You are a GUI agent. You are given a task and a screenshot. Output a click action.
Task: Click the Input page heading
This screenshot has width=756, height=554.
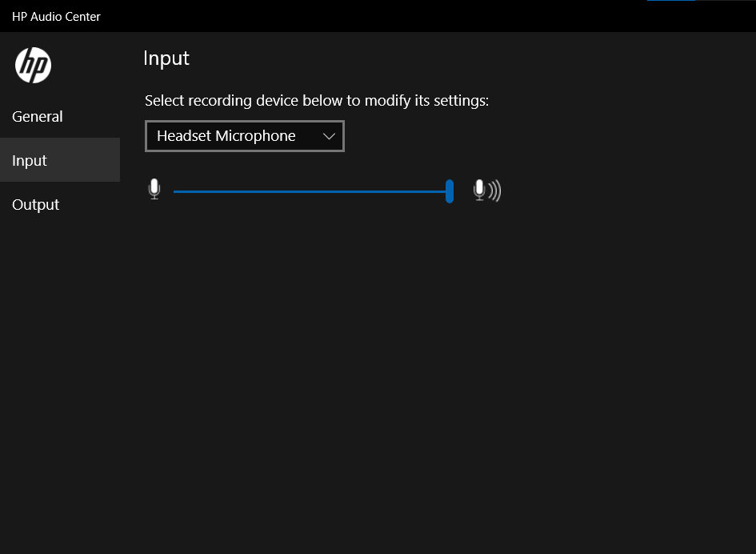[166, 58]
